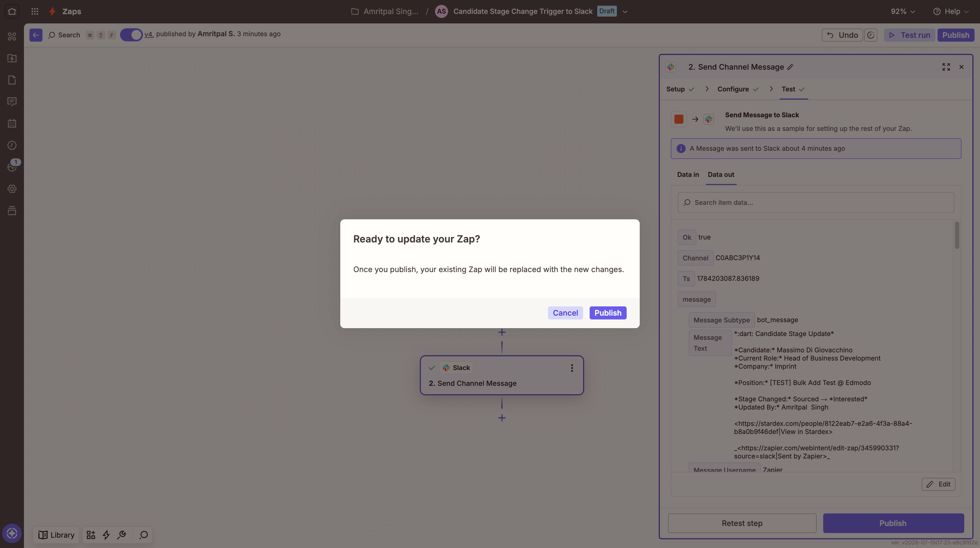Click the Search item data field
The image size is (980, 548).
point(816,203)
